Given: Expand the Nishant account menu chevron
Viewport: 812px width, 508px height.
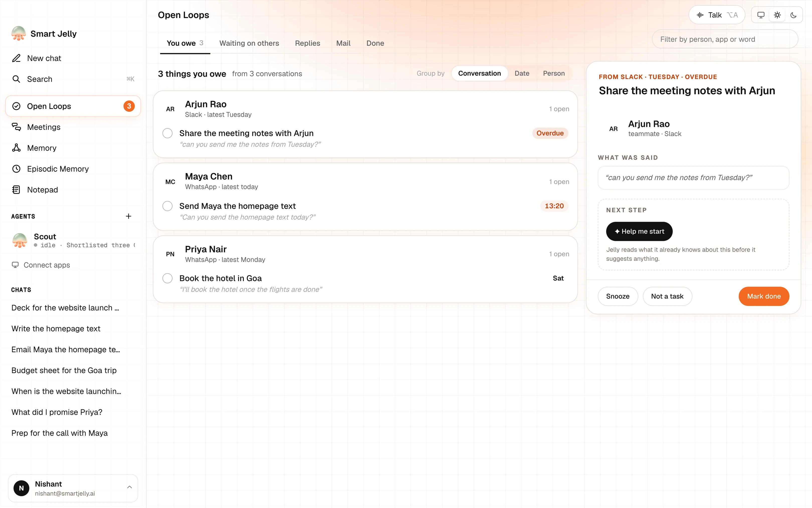Looking at the screenshot, I should click(x=130, y=487).
